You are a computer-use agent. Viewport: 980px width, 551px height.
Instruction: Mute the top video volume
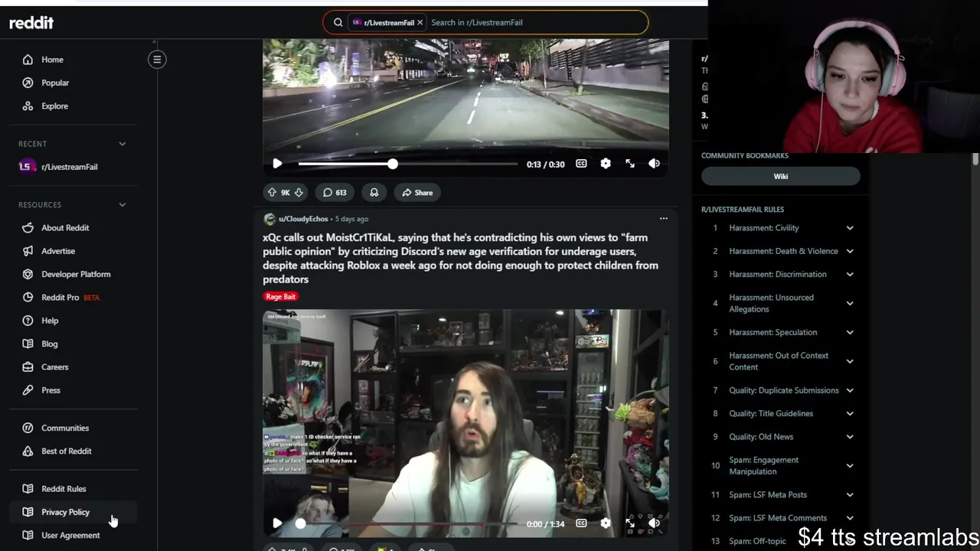point(654,164)
